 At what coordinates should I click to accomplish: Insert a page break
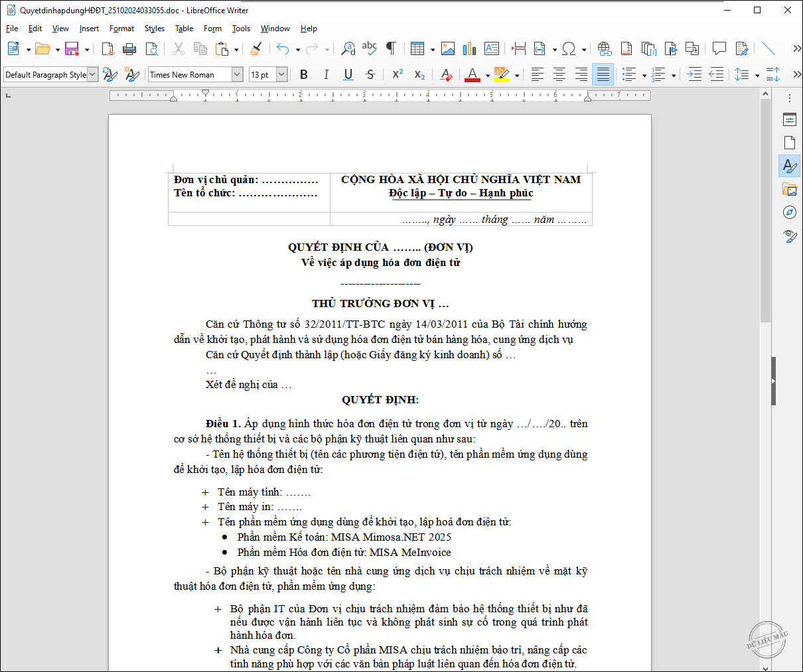click(x=519, y=48)
